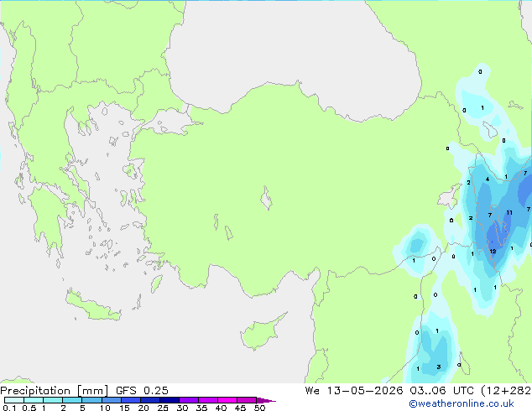Click the '50' legend scale label
This screenshot has width=532, height=411.
click(260, 408)
